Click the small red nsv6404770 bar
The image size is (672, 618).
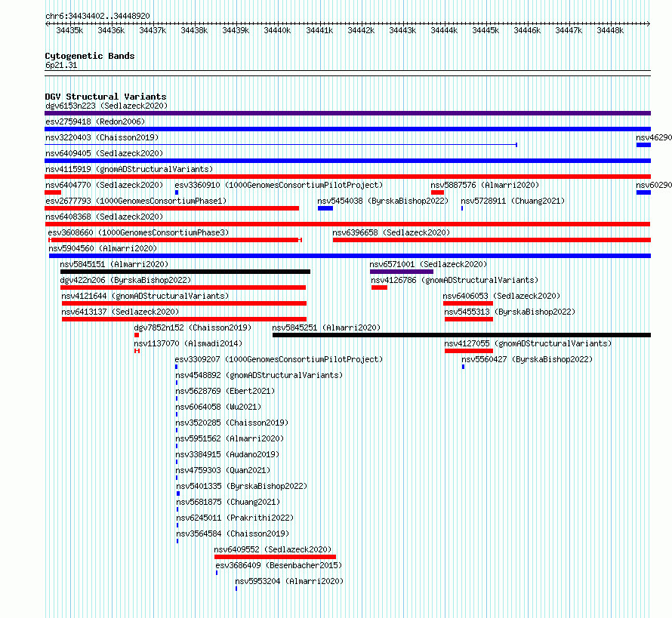point(53,192)
